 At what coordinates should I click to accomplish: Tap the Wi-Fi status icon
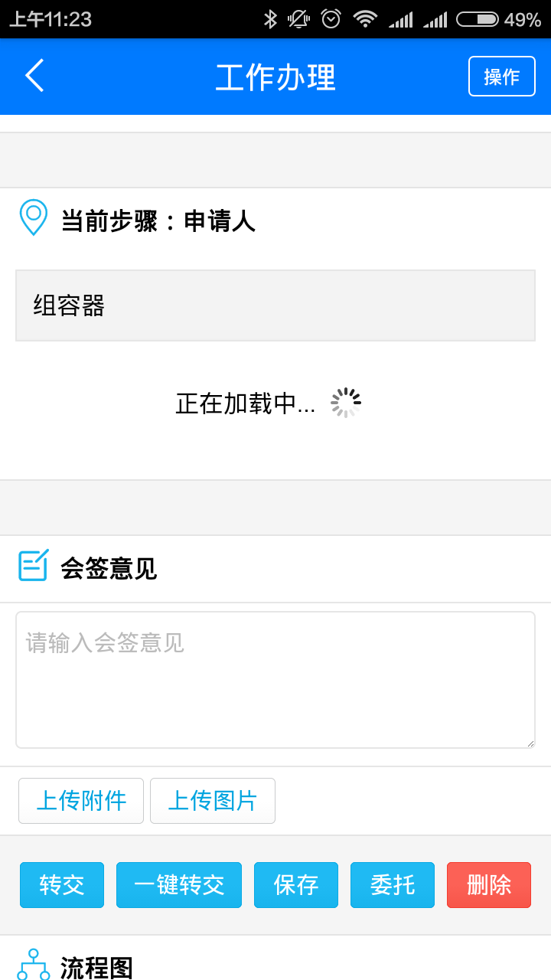(x=365, y=19)
